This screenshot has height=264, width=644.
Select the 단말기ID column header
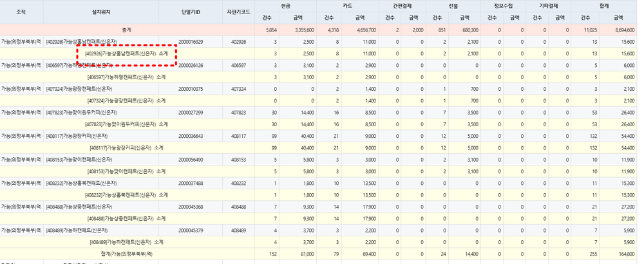(x=191, y=12)
